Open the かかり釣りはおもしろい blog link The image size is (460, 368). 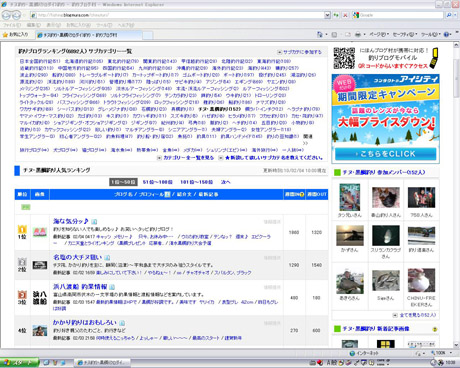pyautogui.click(x=85, y=322)
